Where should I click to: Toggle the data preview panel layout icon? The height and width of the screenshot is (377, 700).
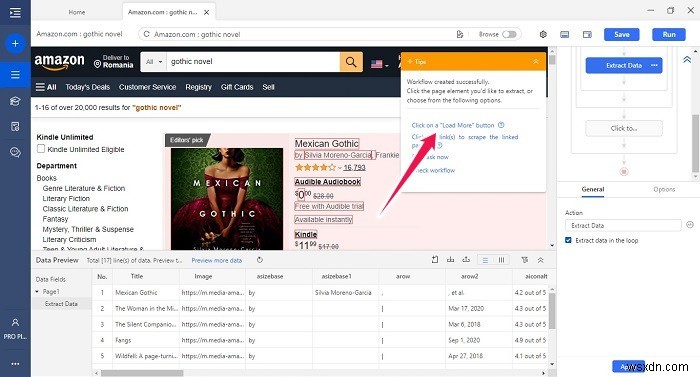coord(565,34)
